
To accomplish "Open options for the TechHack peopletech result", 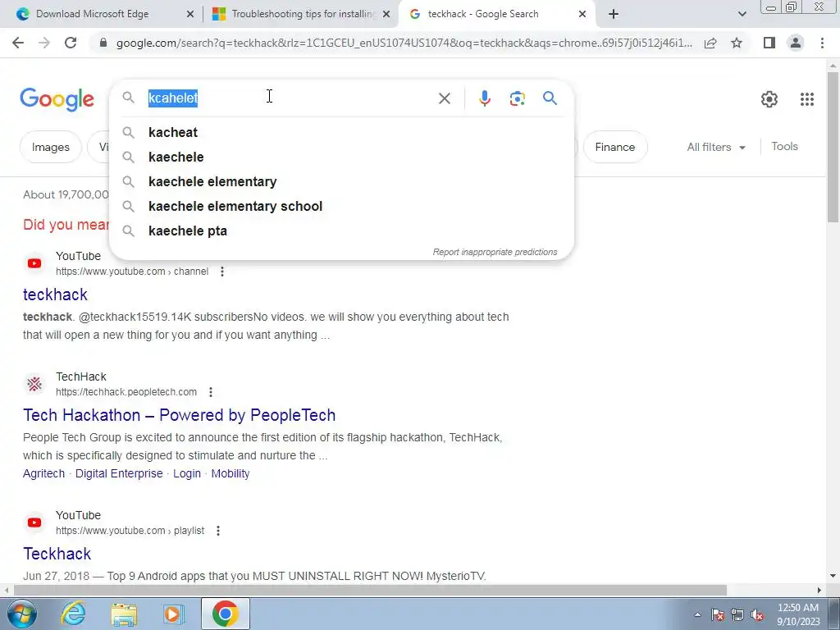I will tap(211, 392).
